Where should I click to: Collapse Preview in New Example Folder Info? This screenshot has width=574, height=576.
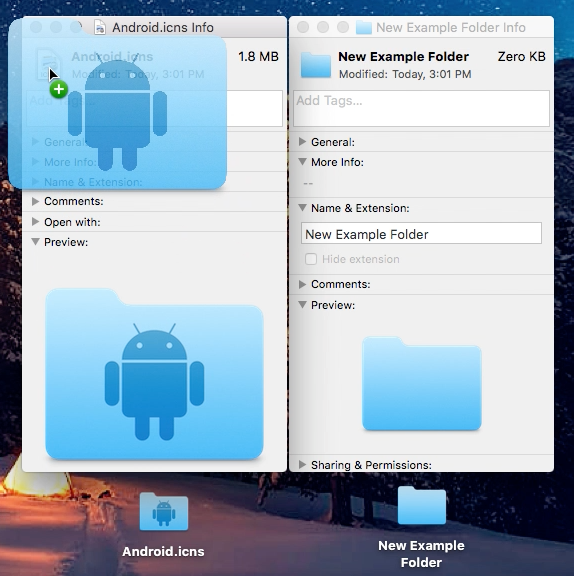tap(302, 305)
